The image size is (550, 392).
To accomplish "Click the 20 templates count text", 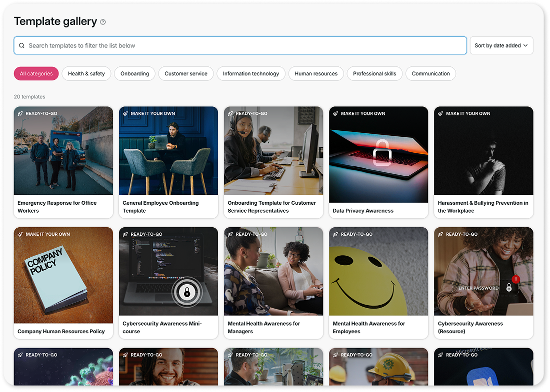I will pyautogui.click(x=29, y=97).
